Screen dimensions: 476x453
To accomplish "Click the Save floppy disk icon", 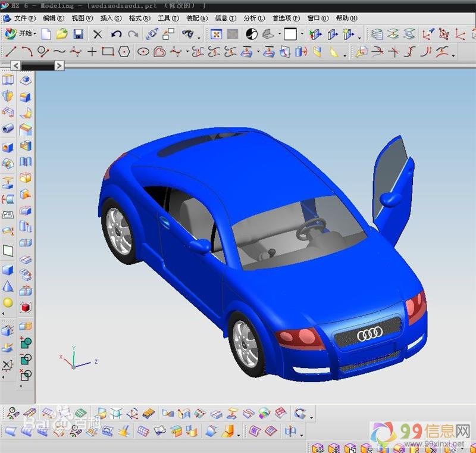I will [78, 35].
